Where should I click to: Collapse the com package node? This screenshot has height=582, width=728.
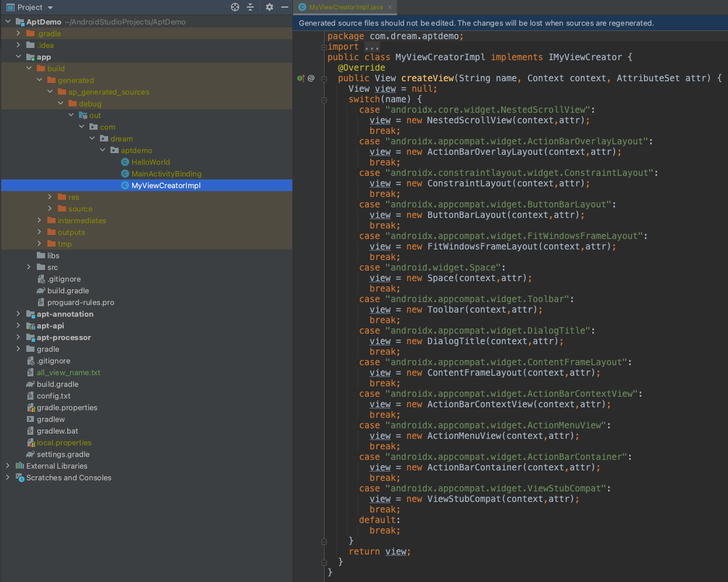tap(81, 127)
